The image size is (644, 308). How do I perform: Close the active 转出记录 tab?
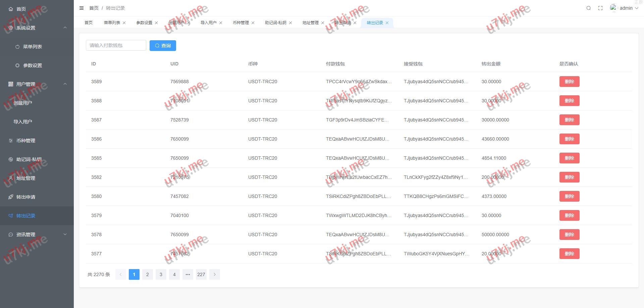387,23
